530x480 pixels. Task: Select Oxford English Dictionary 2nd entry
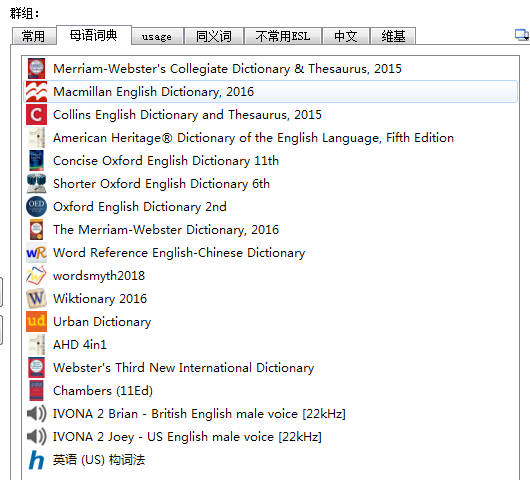(271, 207)
